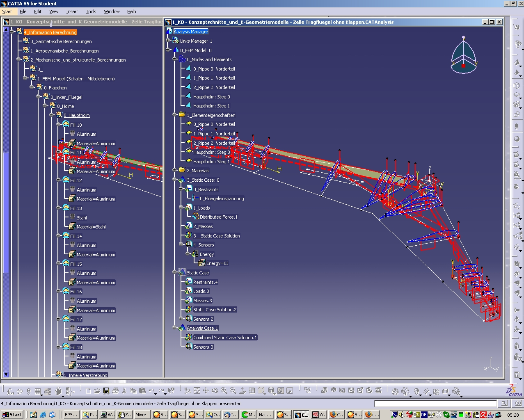Open dropdown arrow beside design table icon
Viewport: 524px width, 420px height.
pos(42,395)
